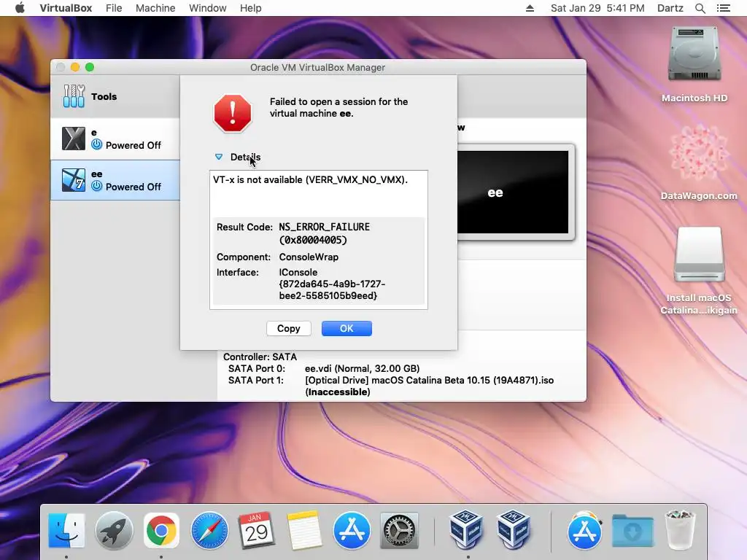Click the eject icon in menu bar
Viewport: 747px width, 560px height.
coord(530,8)
